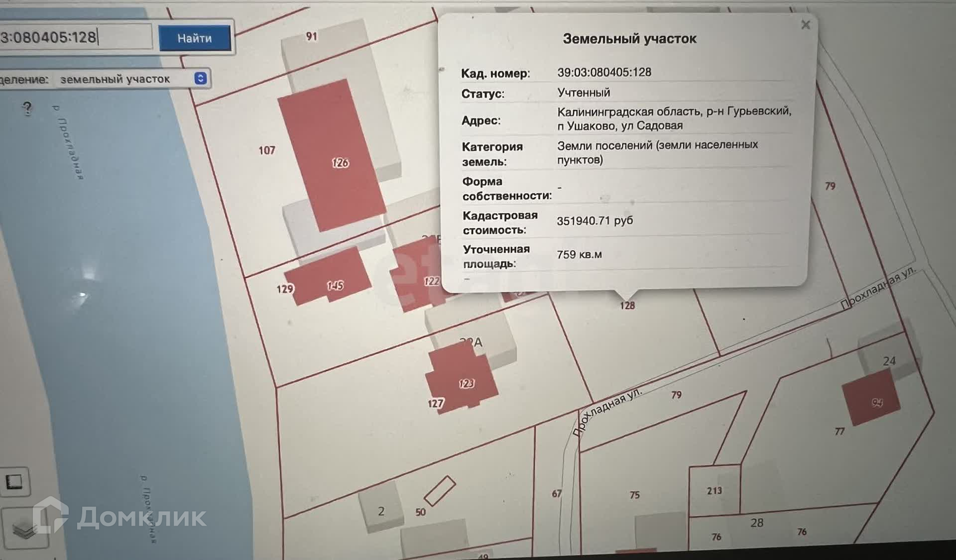Click parcel label 128 under the popup
The width and height of the screenshot is (956, 560).
point(627,306)
